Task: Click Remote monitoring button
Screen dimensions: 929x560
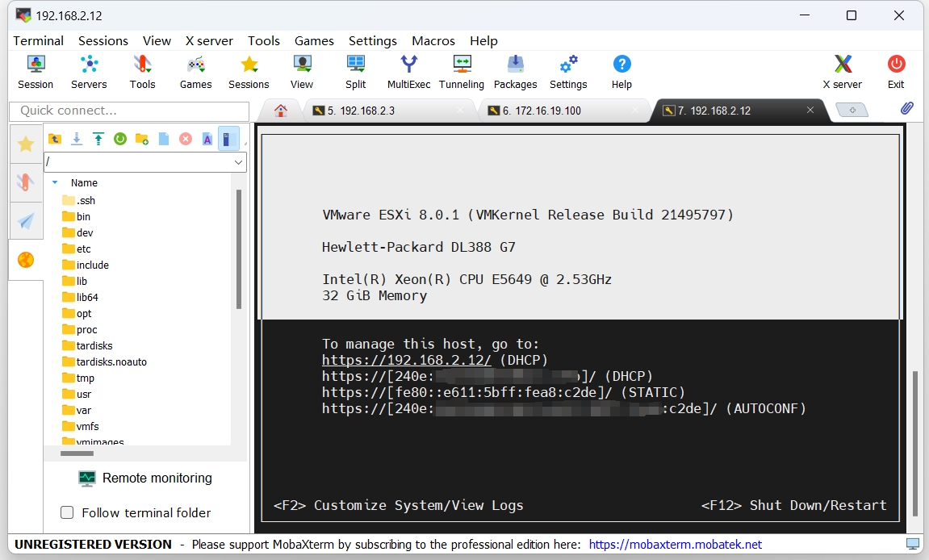Action: tap(145, 478)
